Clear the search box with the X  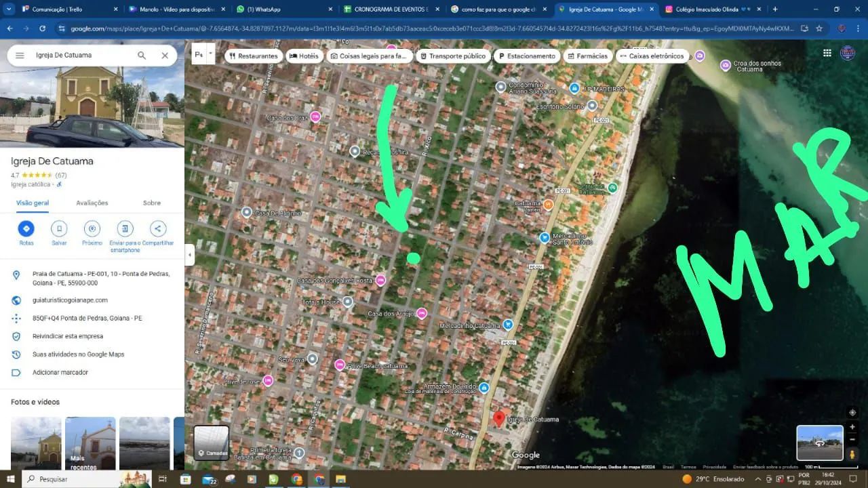click(165, 56)
